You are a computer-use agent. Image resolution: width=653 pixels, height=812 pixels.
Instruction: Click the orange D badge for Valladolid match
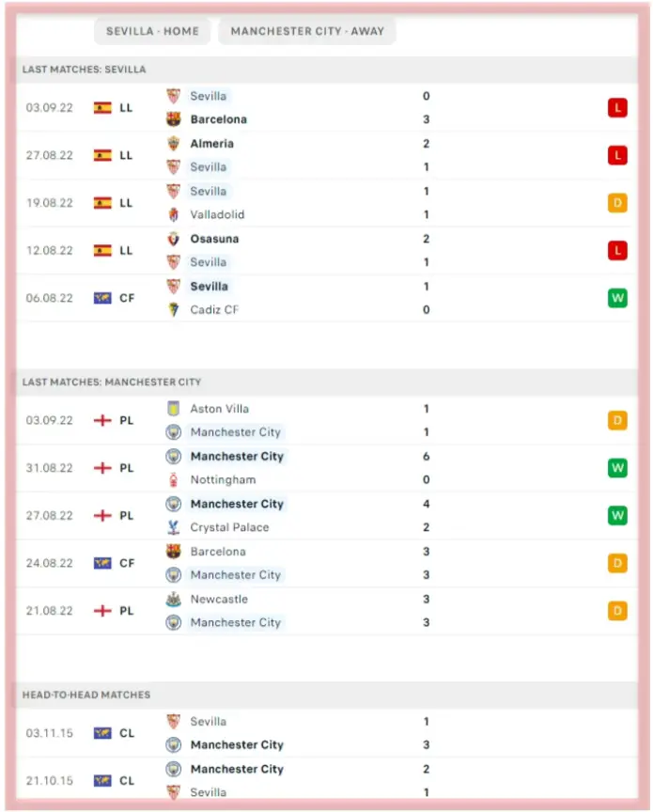coord(617,203)
